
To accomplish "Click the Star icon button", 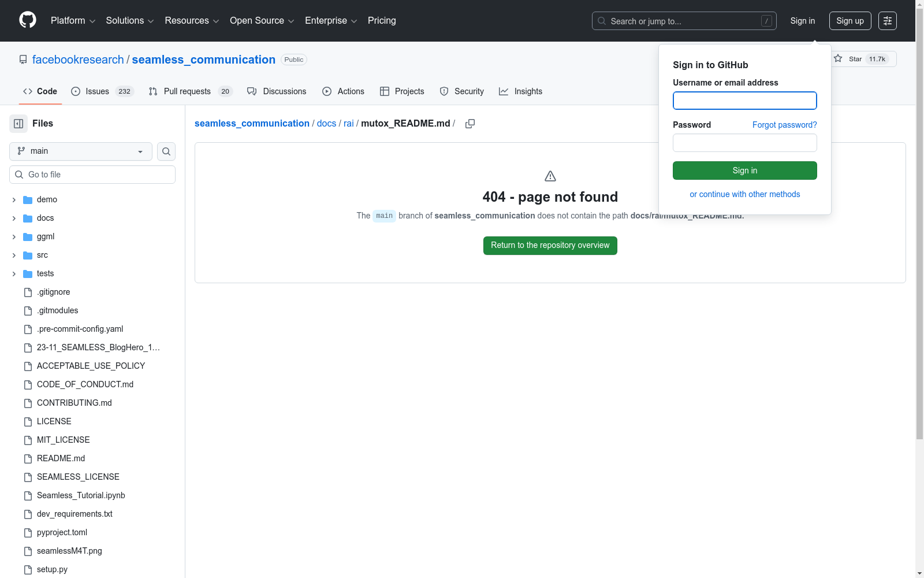I will (x=838, y=59).
